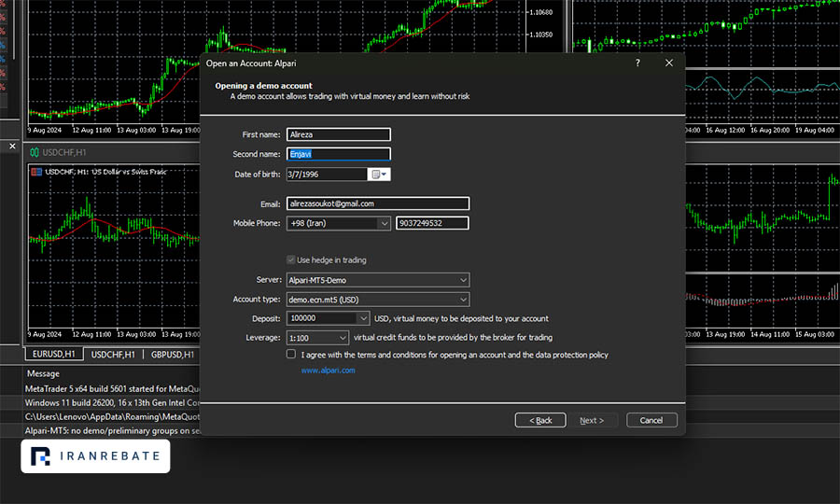The width and height of the screenshot is (840, 504).
Task: Open the date of birth calendar picker
Action: coord(379,175)
